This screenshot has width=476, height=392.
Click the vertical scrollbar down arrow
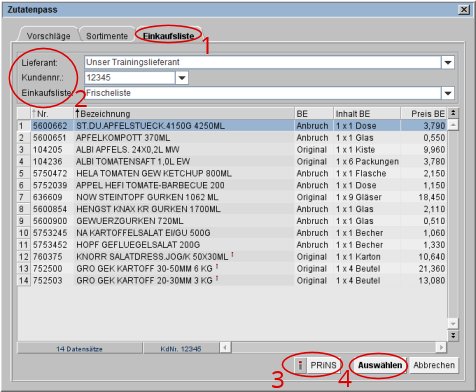click(x=453, y=324)
